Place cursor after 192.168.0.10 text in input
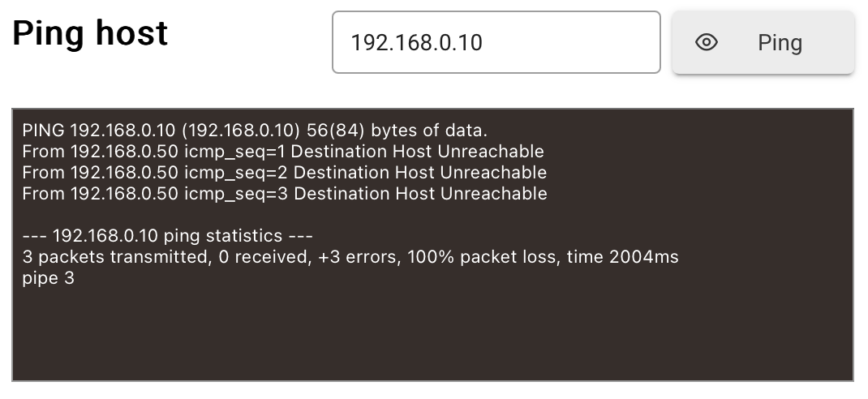The height and width of the screenshot is (399, 868). point(483,43)
